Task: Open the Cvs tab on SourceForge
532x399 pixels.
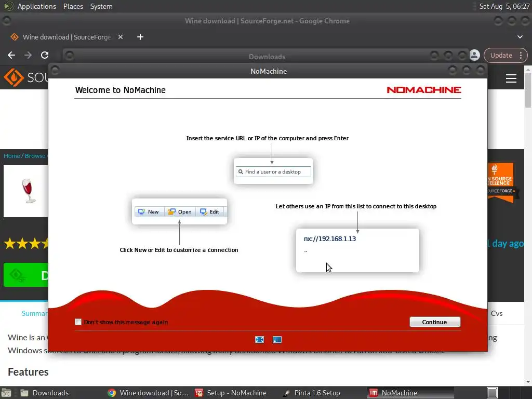Action: [497, 313]
